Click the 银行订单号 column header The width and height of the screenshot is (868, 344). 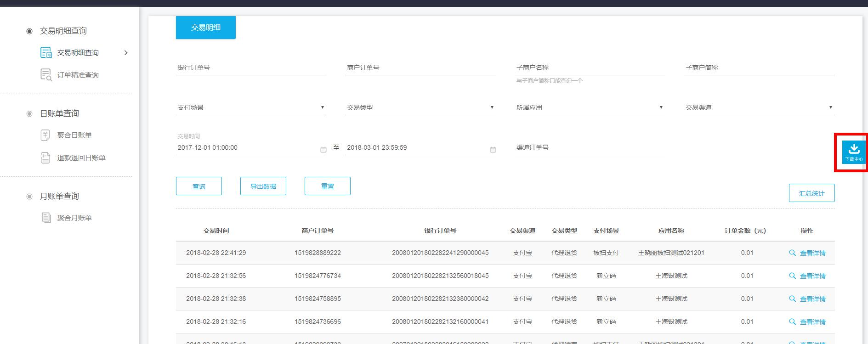pos(440,231)
